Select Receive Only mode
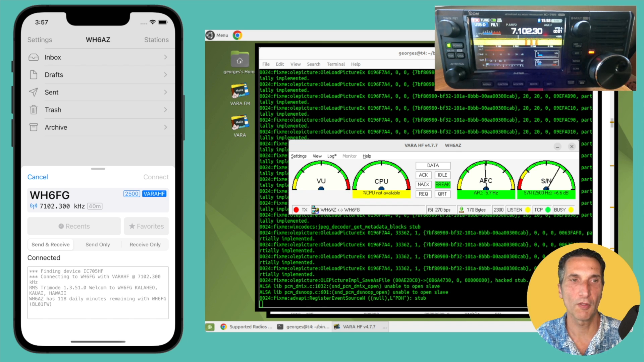This screenshot has height=362, width=644. 145,245
